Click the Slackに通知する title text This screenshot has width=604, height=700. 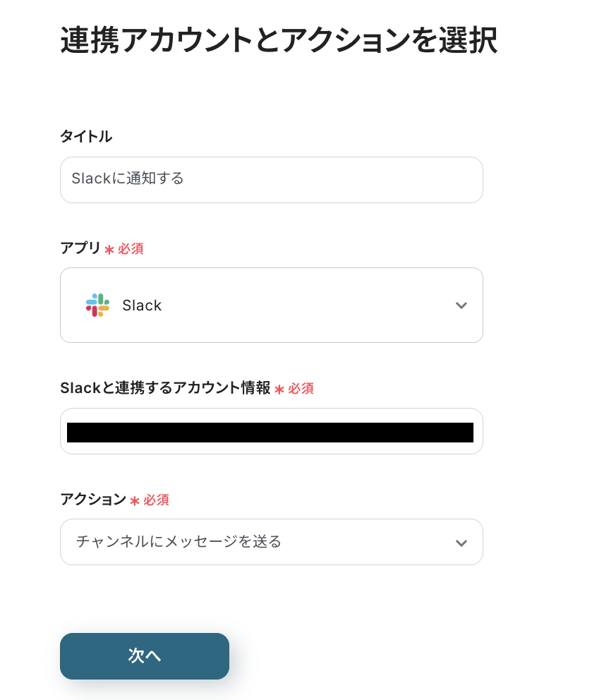point(128,179)
